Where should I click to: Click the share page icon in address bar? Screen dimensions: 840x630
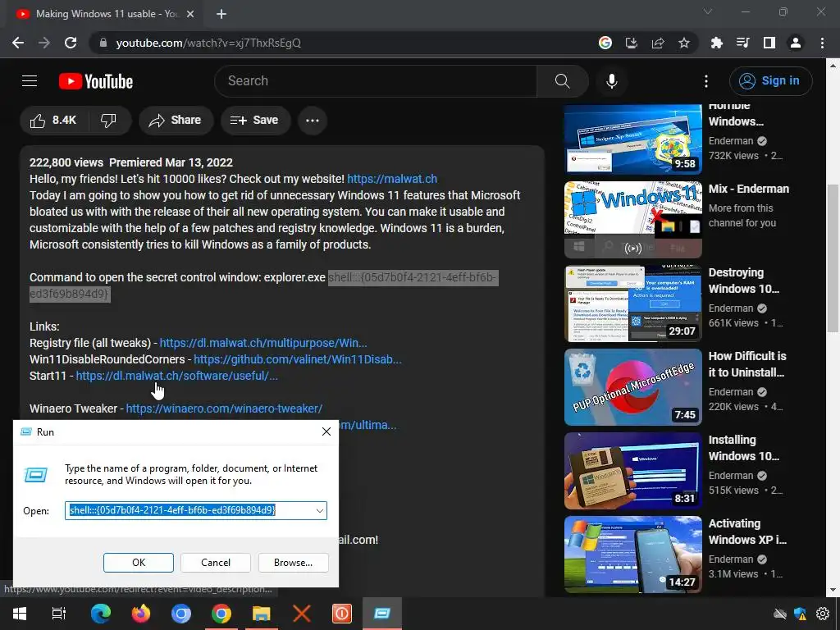[x=658, y=43]
